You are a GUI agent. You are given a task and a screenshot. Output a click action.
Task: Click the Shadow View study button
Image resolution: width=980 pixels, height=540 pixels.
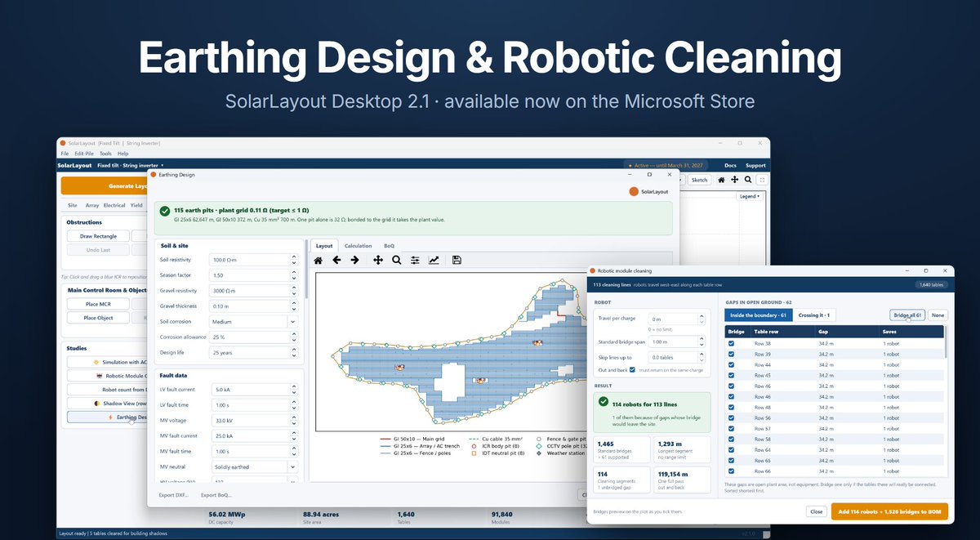tap(106, 403)
